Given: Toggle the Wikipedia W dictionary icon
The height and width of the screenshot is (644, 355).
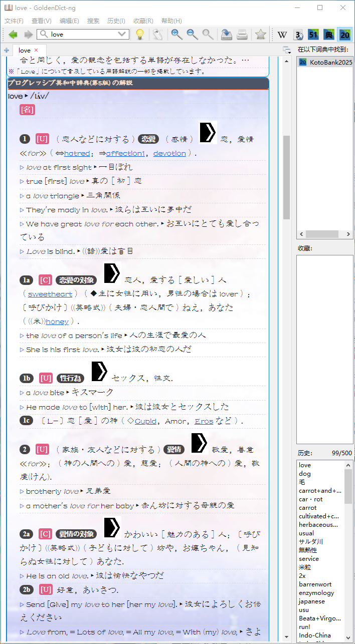Looking at the screenshot, I should pos(282,35).
